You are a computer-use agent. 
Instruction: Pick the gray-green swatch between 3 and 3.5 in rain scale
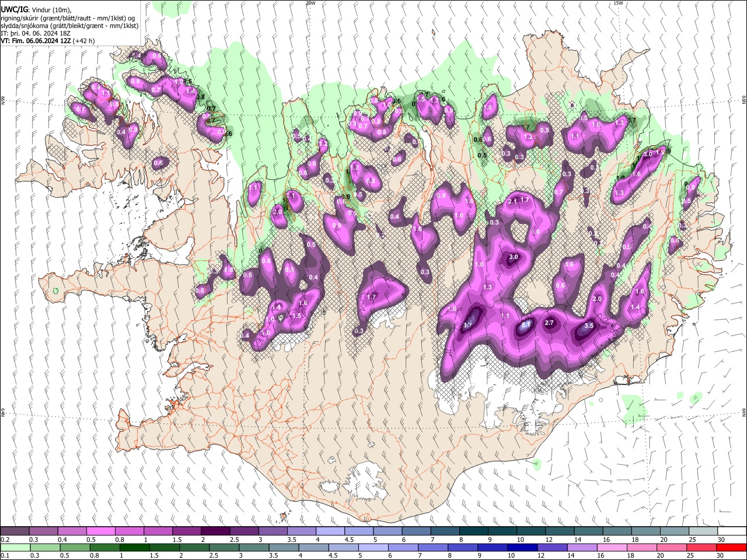(253, 547)
